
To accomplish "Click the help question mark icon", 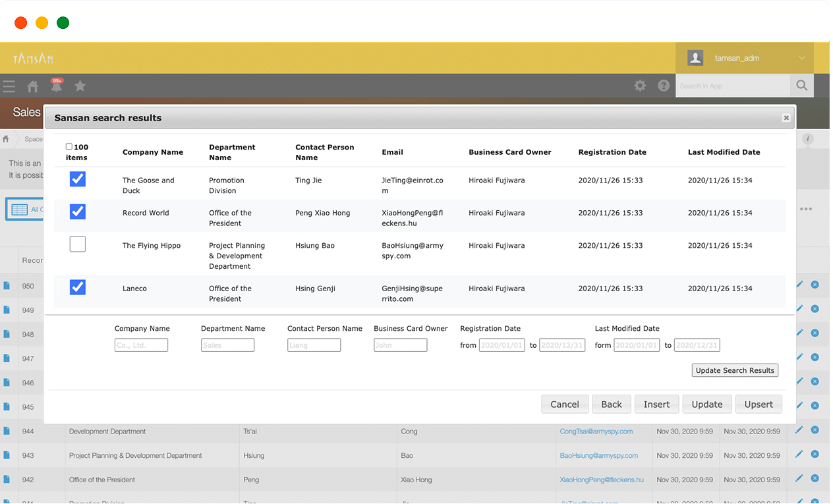I will click(664, 86).
